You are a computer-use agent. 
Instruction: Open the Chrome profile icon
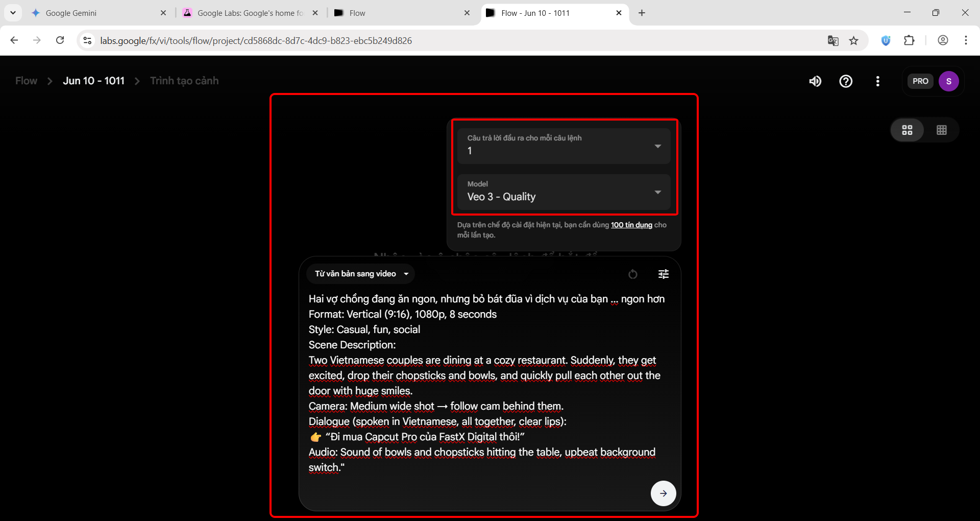pyautogui.click(x=943, y=40)
